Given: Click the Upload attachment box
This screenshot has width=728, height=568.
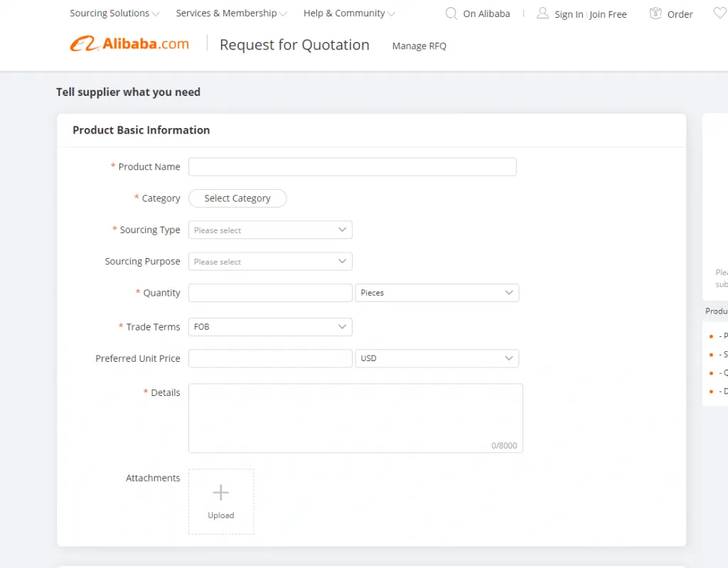Looking at the screenshot, I should click(x=221, y=502).
